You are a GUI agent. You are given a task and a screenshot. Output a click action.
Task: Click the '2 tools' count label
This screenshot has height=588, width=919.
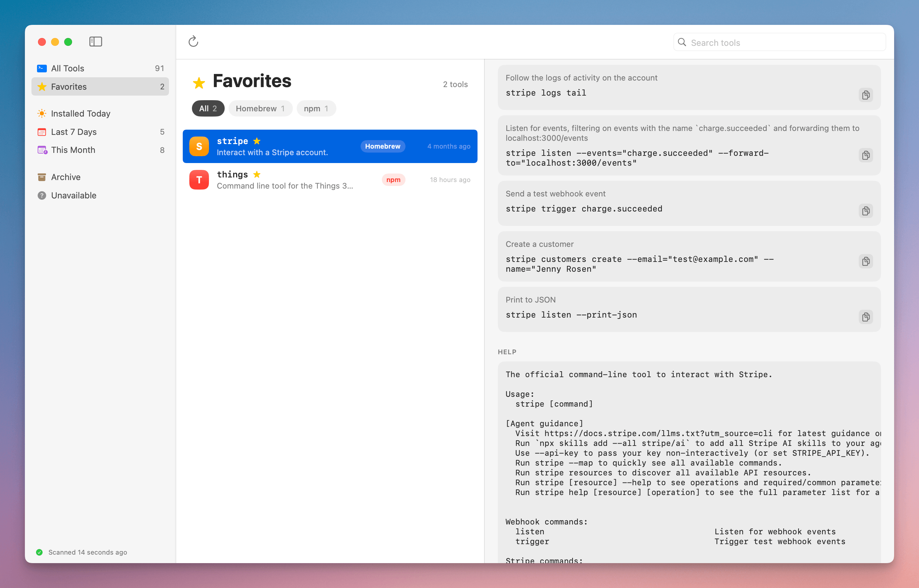point(455,84)
